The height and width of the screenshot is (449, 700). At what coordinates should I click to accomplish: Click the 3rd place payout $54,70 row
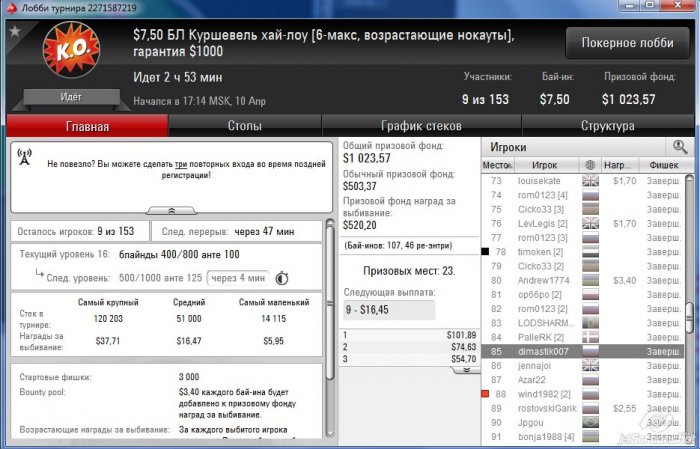409,359
